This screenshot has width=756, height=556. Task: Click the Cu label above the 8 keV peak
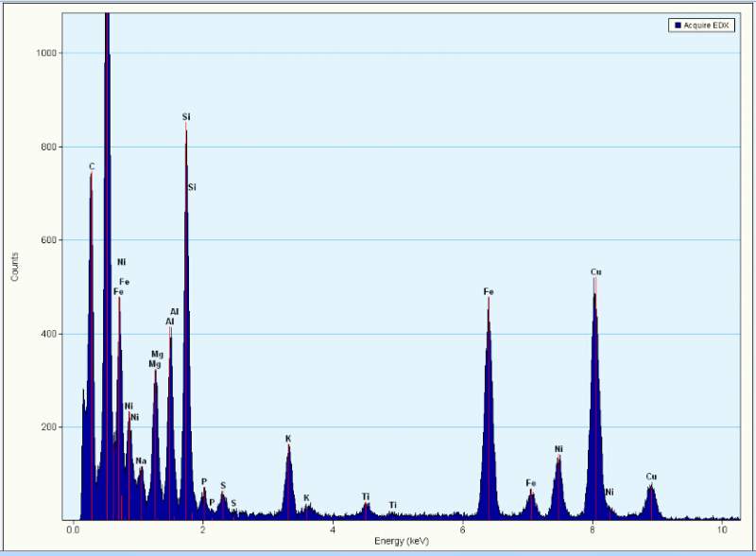pyautogui.click(x=596, y=271)
